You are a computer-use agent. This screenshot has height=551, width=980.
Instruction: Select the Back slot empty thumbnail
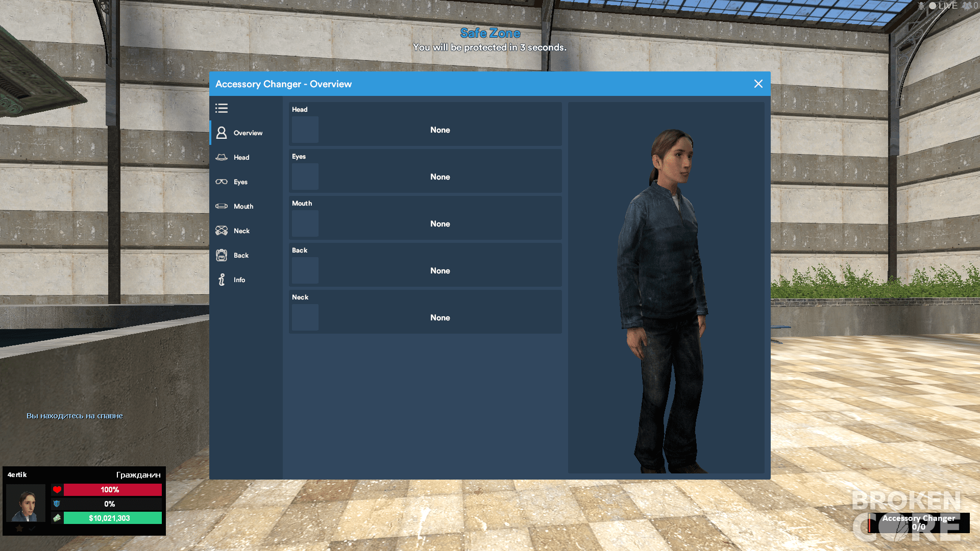pyautogui.click(x=305, y=270)
